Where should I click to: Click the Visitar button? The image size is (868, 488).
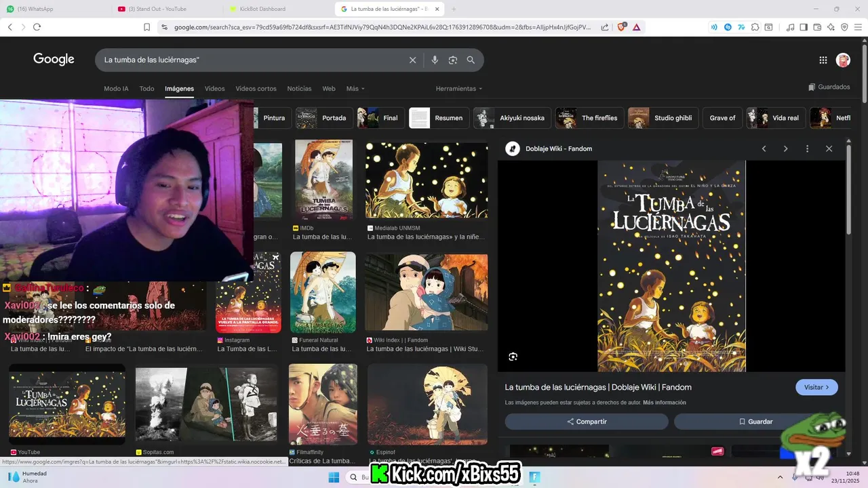click(816, 387)
